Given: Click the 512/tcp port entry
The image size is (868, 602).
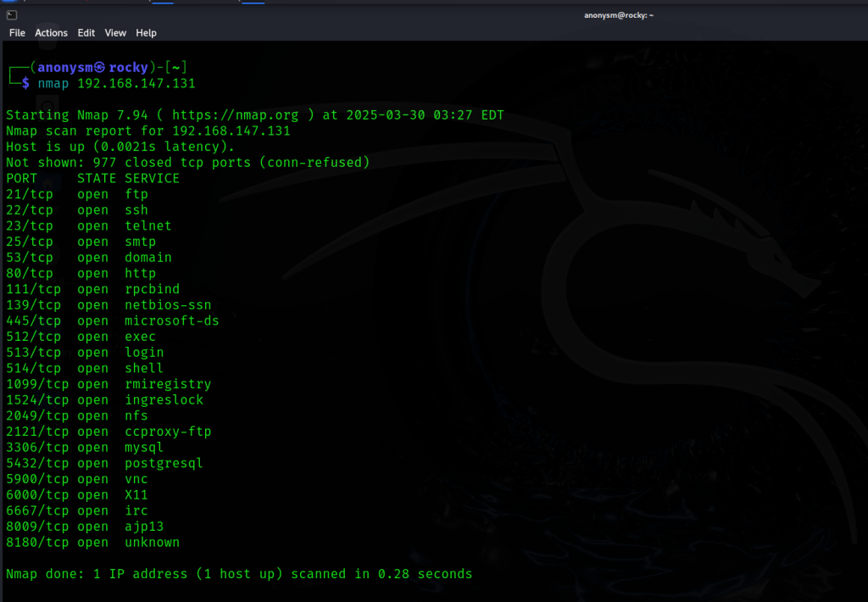Looking at the screenshot, I should (x=33, y=337).
